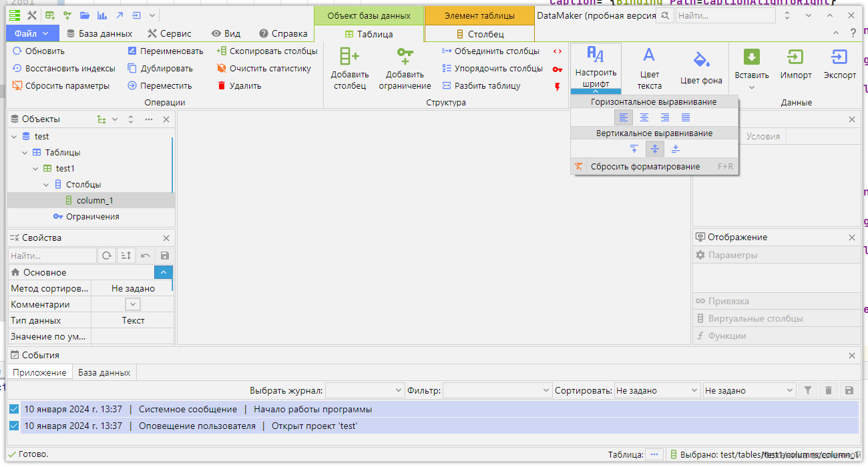Click Добавить ограничение large button
The image size is (868, 467).
(x=405, y=68)
